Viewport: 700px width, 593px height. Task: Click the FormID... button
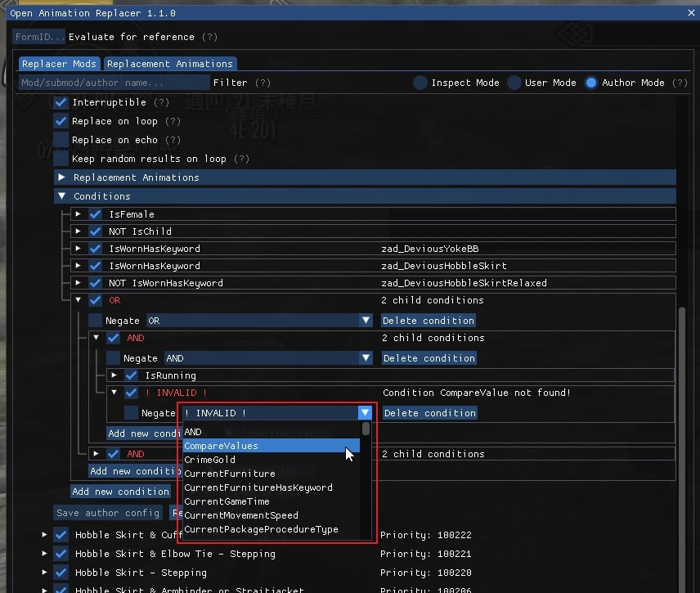pos(38,37)
